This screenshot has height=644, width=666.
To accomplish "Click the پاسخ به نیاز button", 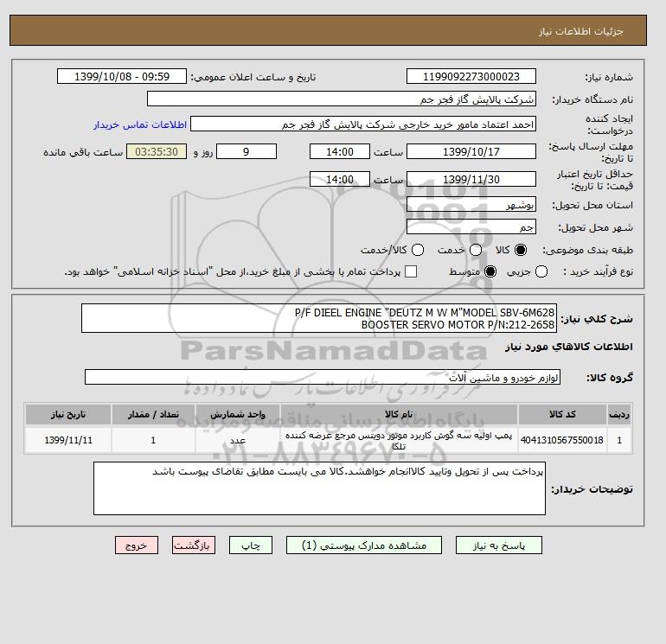I will pyautogui.click(x=499, y=545).
